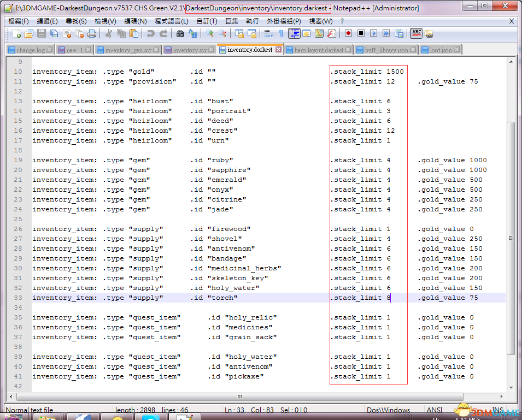The height and width of the screenshot is (420, 522).
Task: Open the 執行 menu
Action: 253,21
